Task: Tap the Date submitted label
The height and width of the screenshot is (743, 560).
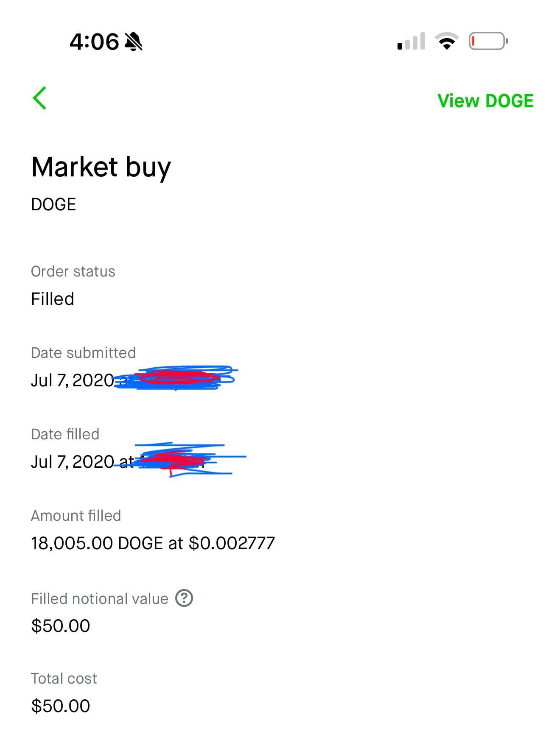Action: 83,353
